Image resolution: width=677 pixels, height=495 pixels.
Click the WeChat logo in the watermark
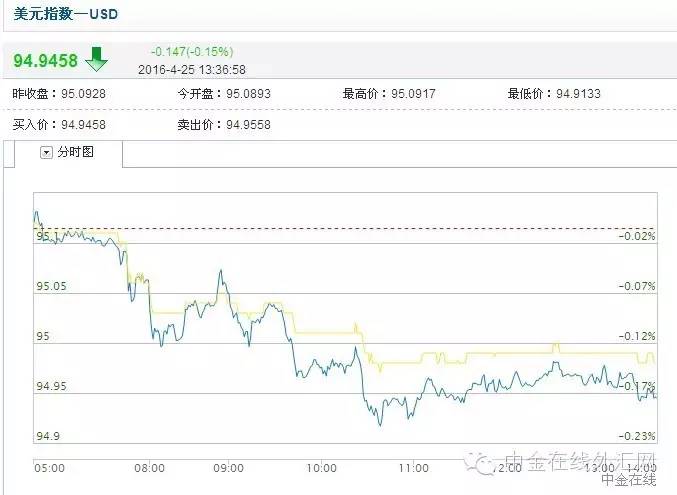click(484, 465)
